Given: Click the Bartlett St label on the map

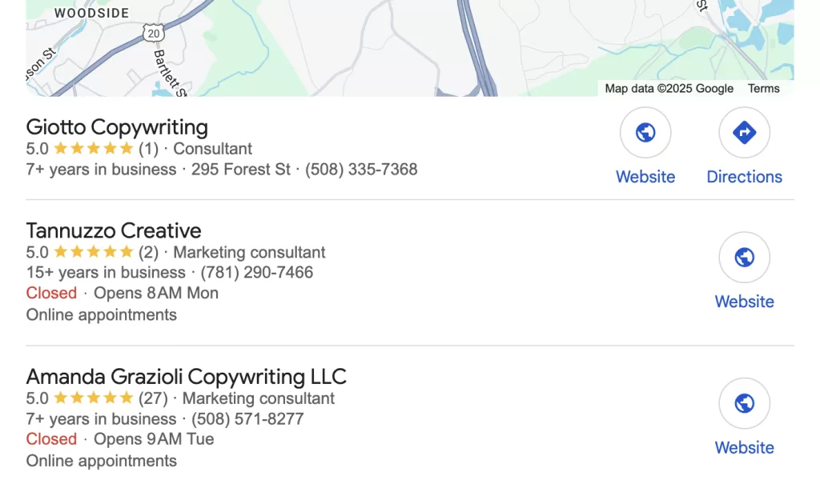Looking at the screenshot, I should coord(171,68).
